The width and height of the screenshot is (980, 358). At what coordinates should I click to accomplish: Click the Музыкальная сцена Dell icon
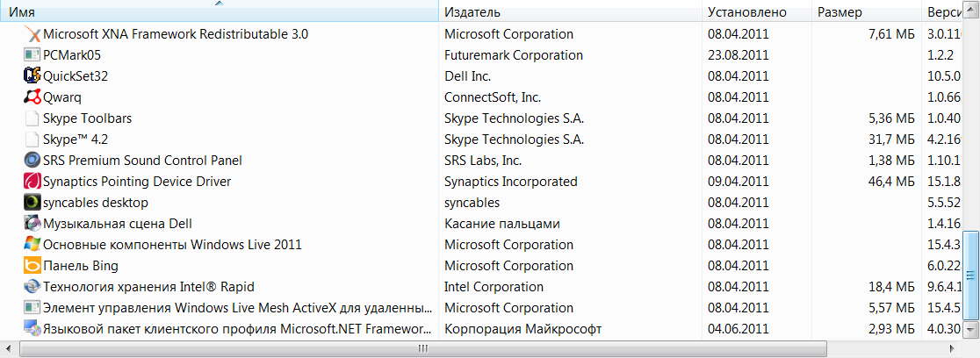tap(32, 224)
